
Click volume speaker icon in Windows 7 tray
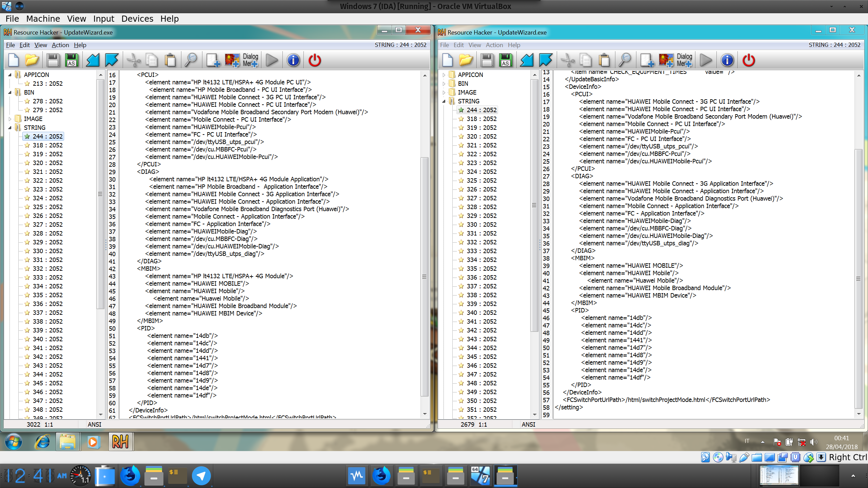click(813, 442)
